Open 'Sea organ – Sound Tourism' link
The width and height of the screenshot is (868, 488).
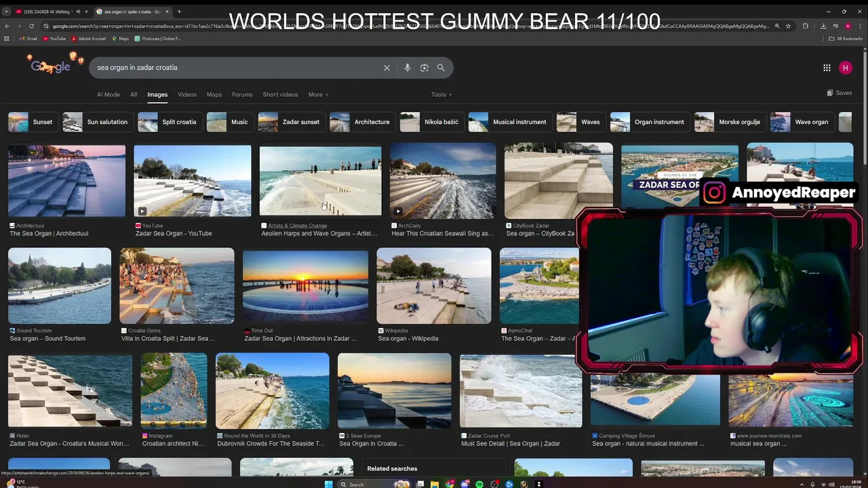[x=47, y=339]
